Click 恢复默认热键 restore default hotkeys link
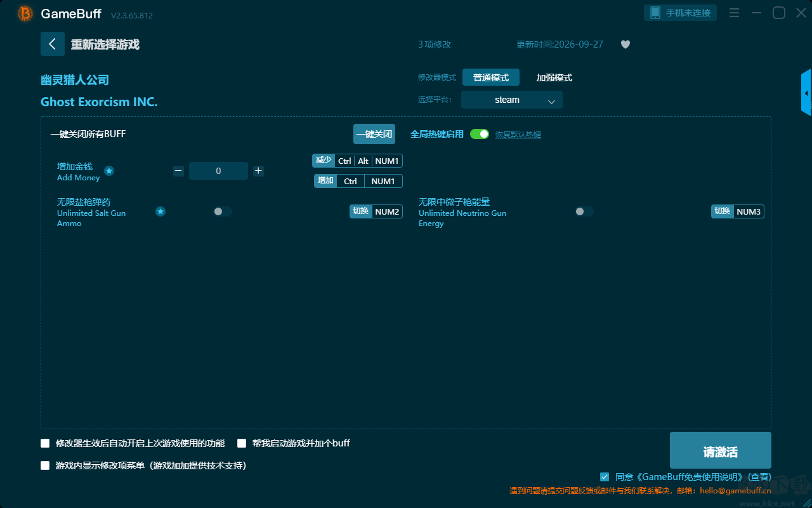812x508 pixels. [518, 135]
